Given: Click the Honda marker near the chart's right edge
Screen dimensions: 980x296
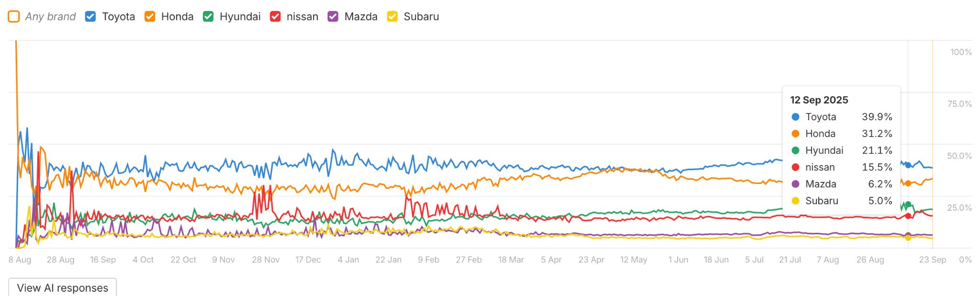Looking at the screenshot, I should tap(907, 183).
